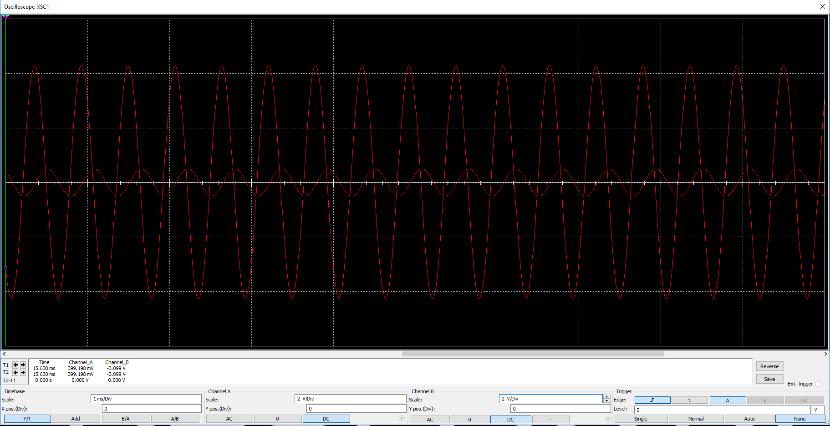Move cursor T1 right with its arrow
This screenshot has width=830, height=426.
(22, 365)
